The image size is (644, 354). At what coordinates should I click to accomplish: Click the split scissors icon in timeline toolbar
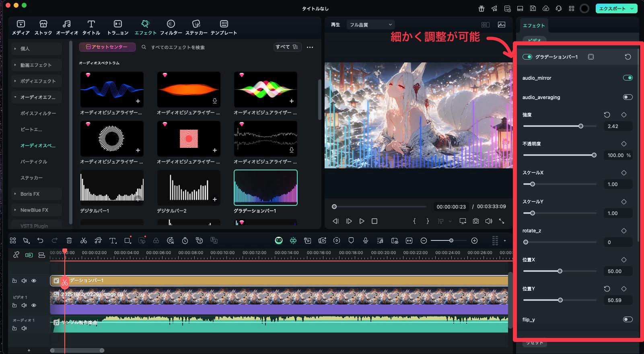84,240
